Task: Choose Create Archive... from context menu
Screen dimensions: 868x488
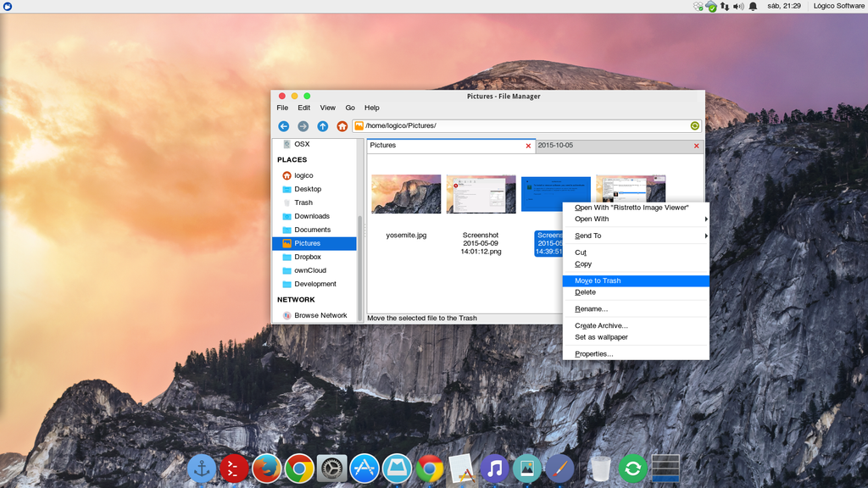Action: [636, 326]
